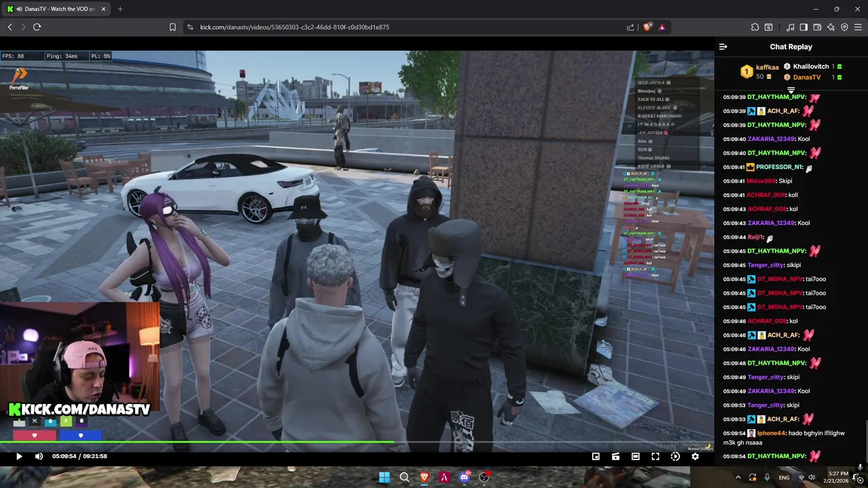This screenshot has width=868, height=488.
Task: Open the media playlist music icon
Action: click(790, 27)
